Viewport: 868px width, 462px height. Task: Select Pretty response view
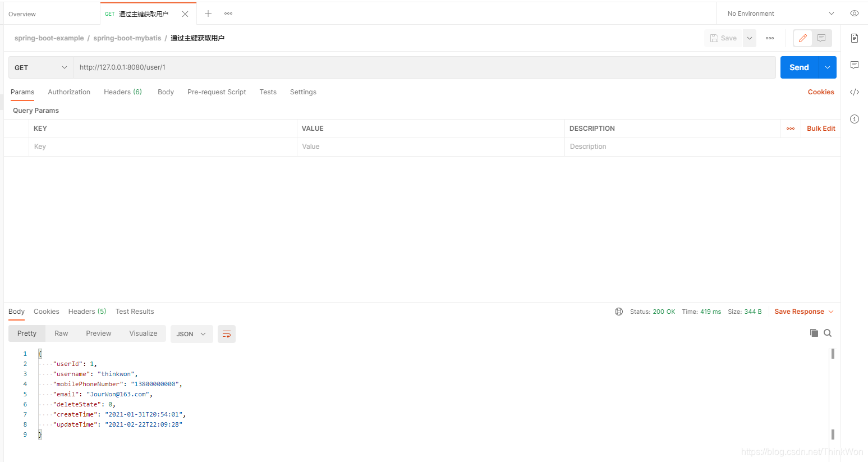(27, 333)
